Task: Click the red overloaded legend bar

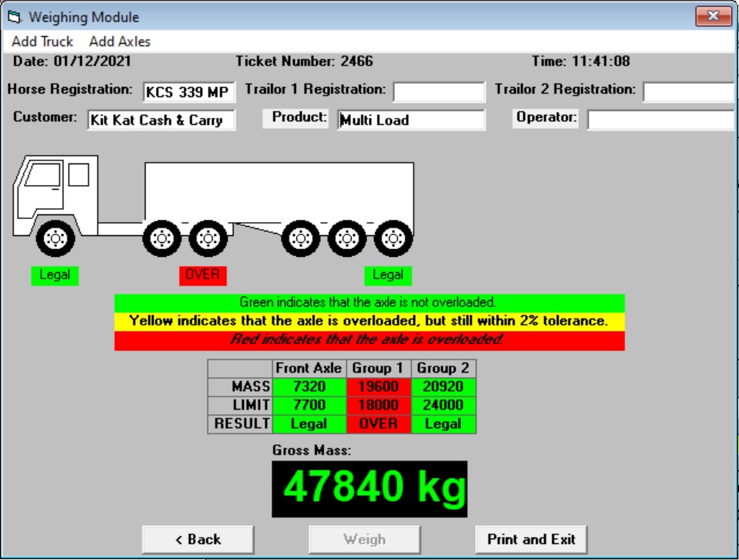Action: 369,340
